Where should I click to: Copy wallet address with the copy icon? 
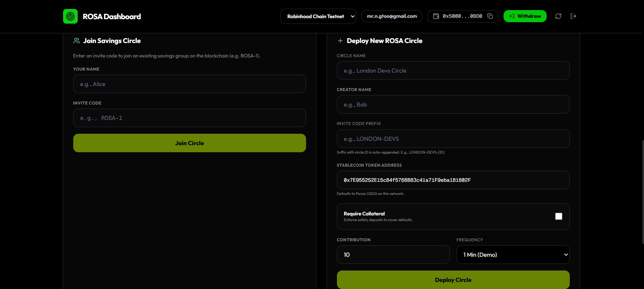[x=490, y=16]
